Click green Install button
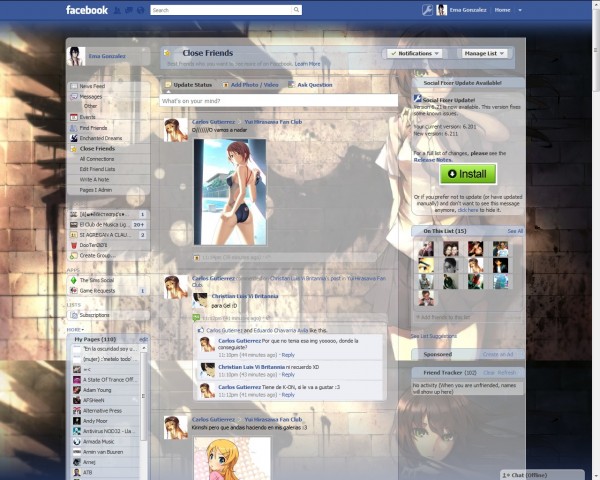Viewport: 600px width, 480px height. pos(468,174)
